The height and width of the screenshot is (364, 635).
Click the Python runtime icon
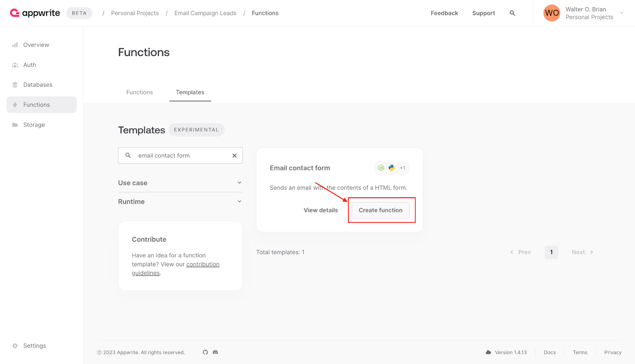coord(392,168)
